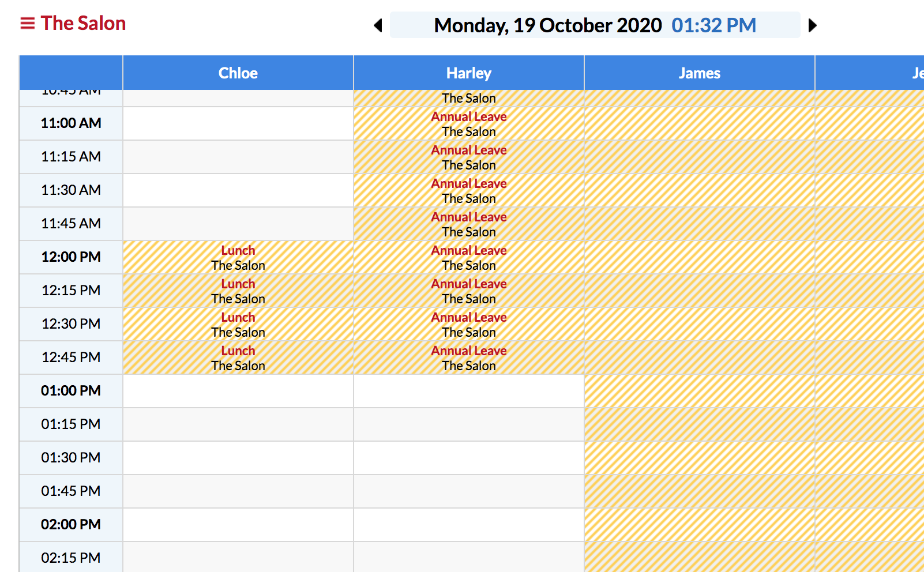Screen dimensions: 924x572
Task: Click the 02:15 PM time label
Action: [x=71, y=557]
